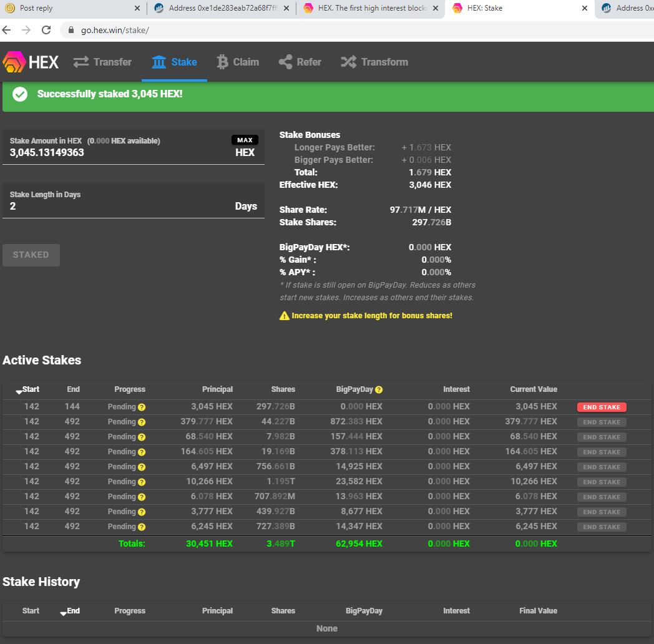
Task: End the 6.078 HEX stake
Action: (x=602, y=497)
